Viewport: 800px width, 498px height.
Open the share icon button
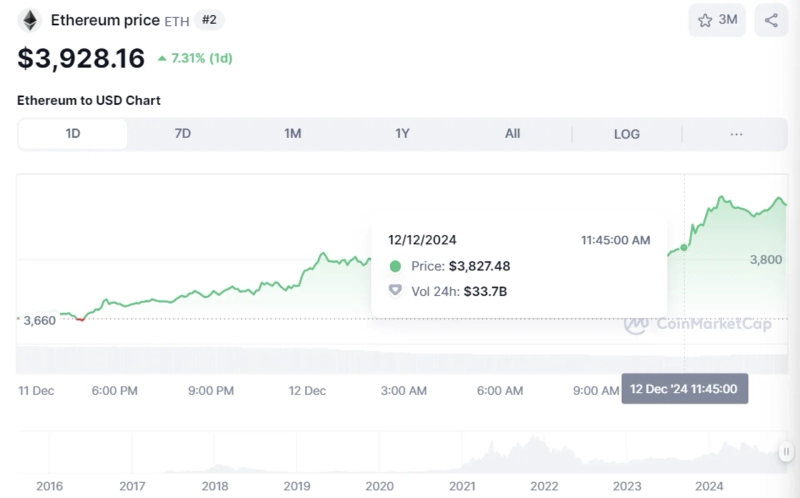771,20
